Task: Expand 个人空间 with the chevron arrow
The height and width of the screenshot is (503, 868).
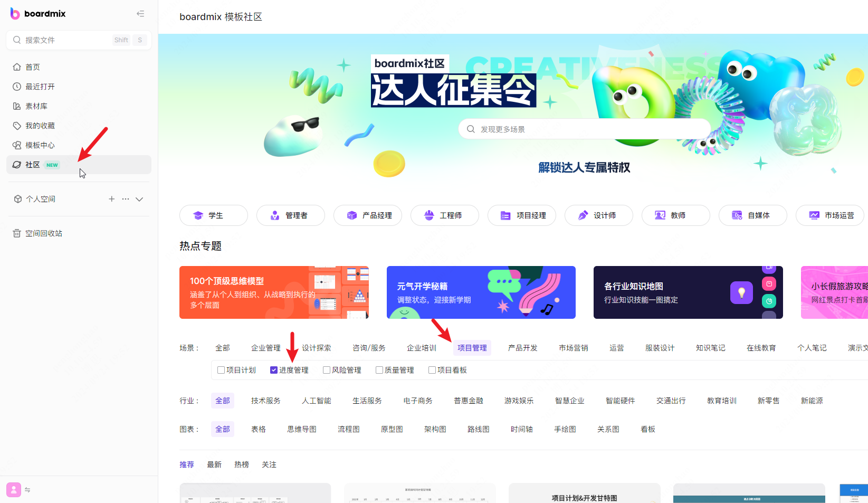Action: coord(139,199)
